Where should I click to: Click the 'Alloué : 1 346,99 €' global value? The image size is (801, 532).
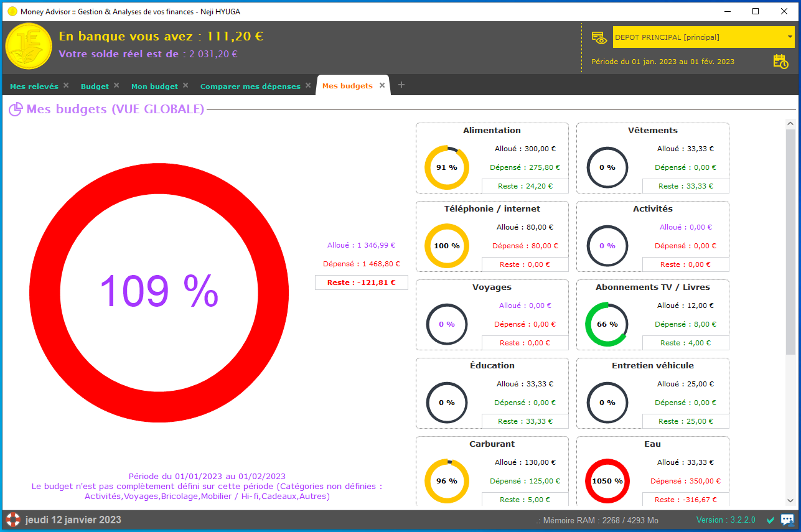click(x=361, y=245)
